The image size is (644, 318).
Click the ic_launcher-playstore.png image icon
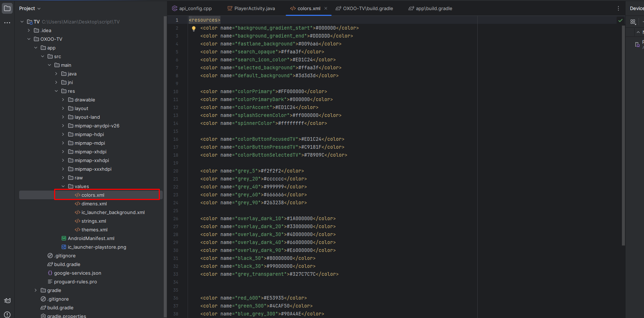64,247
